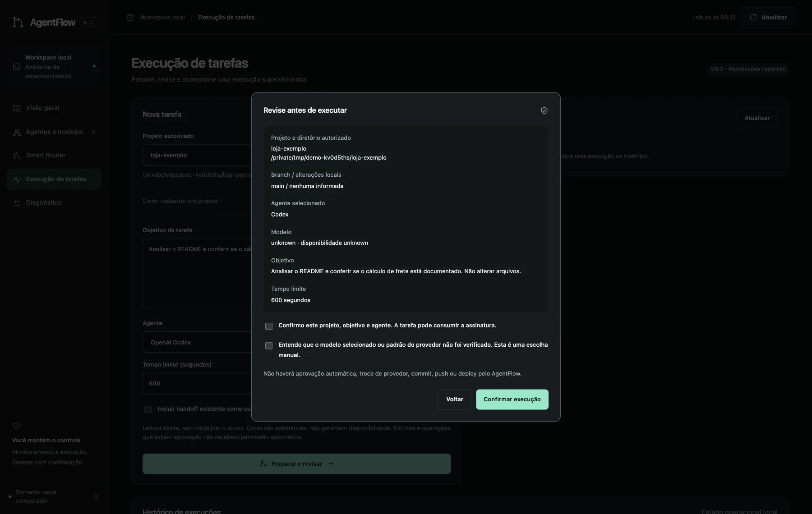Click the Voltar button
The height and width of the screenshot is (514, 812).
455,399
